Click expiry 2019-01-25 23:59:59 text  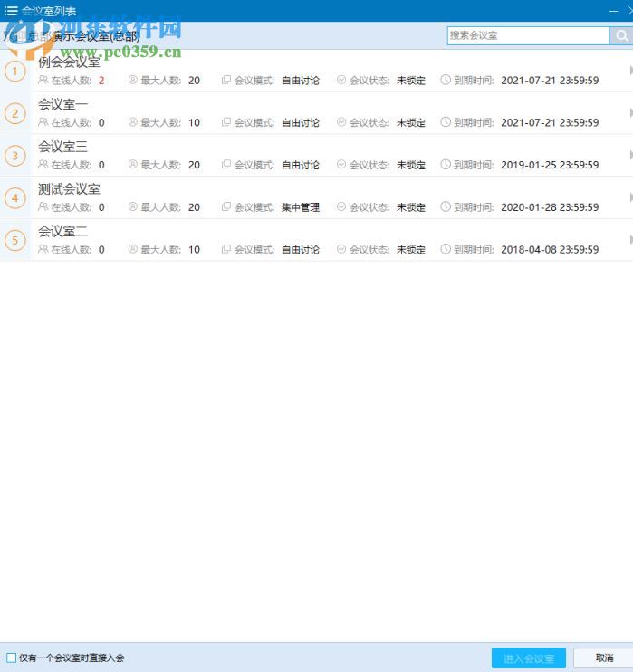click(x=550, y=165)
